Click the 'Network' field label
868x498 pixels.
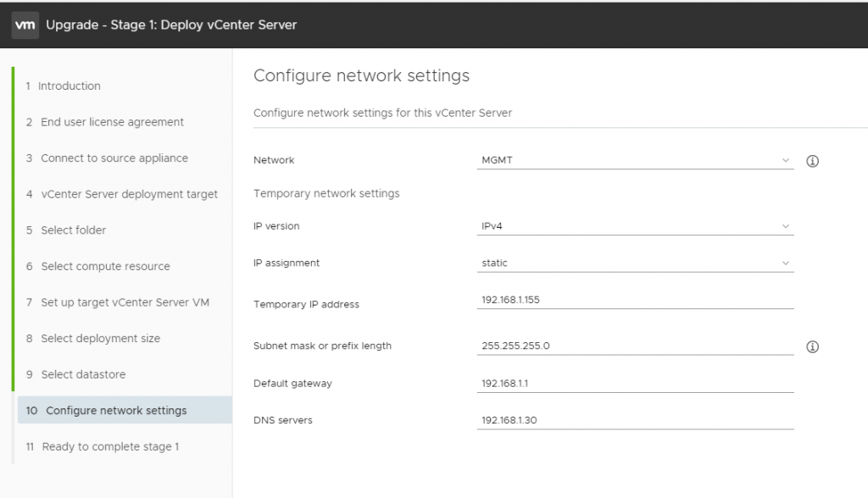click(x=274, y=160)
